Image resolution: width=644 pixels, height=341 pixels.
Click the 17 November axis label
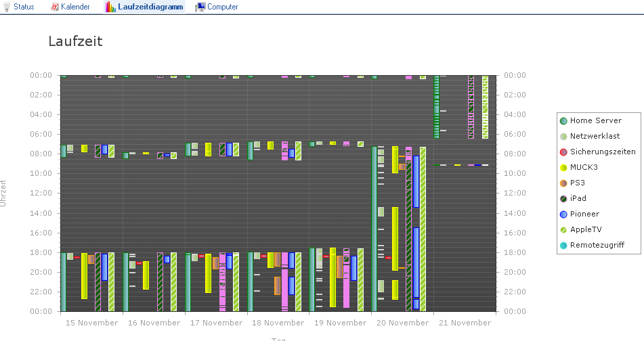(x=216, y=323)
